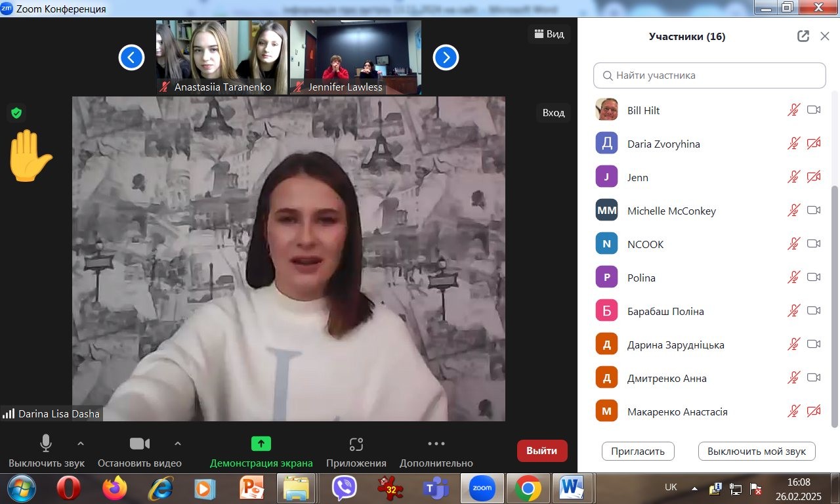Screen dimensions: 840x504
Task: Open Microsoft Teams from the taskbar
Action: click(x=435, y=488)
